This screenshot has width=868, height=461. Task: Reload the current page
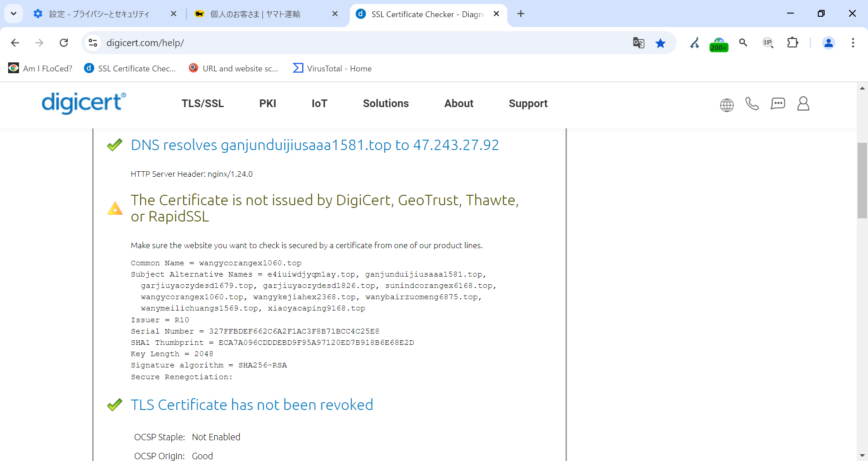tap(64, 42)
